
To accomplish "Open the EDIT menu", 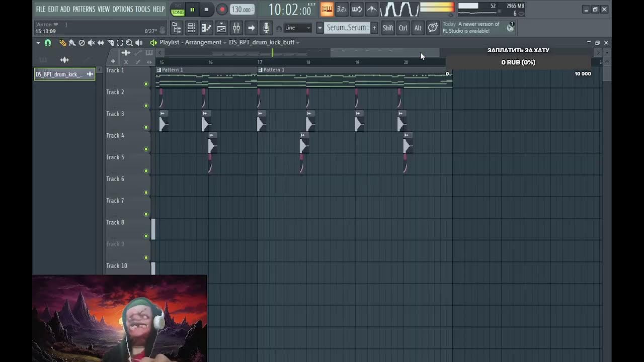I will tap(53, 9).
